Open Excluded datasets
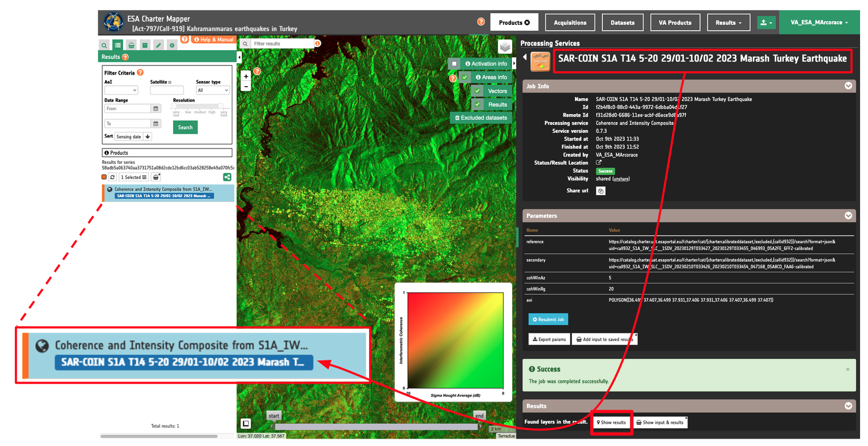This screenshot has height=446, width=868. 481,118
